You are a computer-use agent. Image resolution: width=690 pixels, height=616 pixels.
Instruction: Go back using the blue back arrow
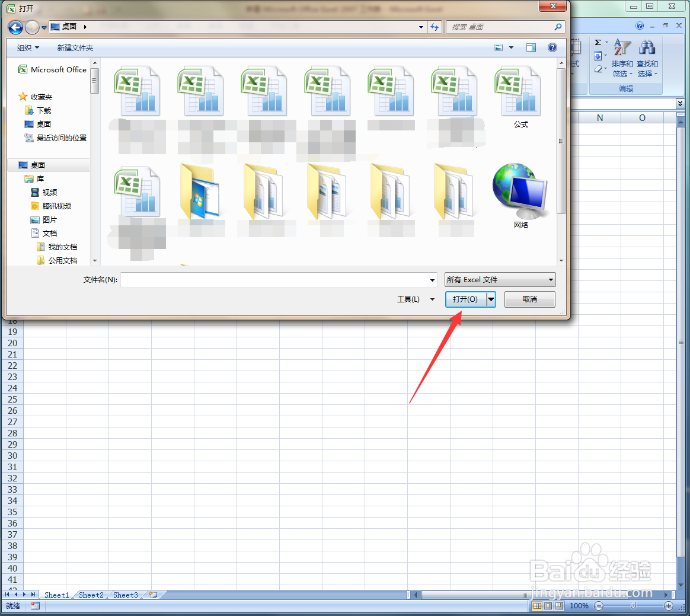tap(15, 27)
